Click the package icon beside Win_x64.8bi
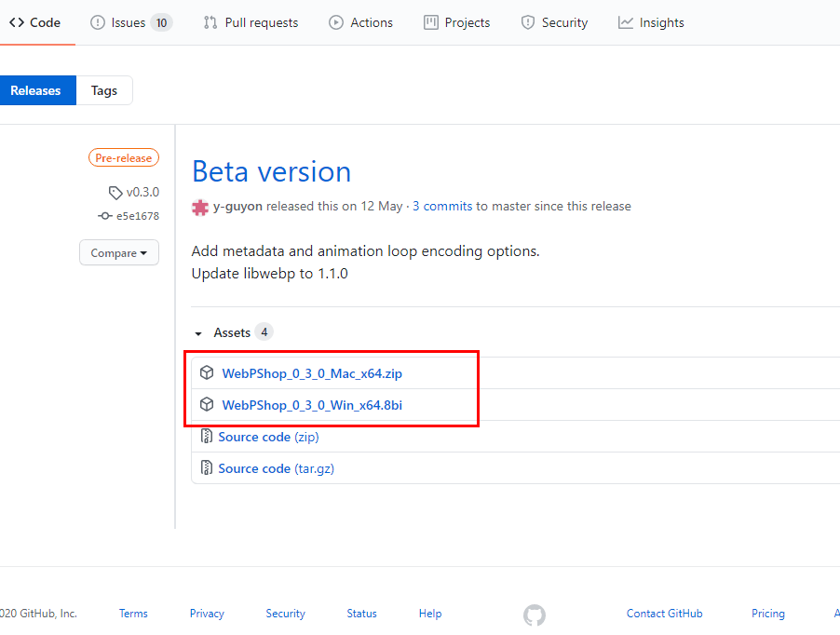 pos(207,404)
